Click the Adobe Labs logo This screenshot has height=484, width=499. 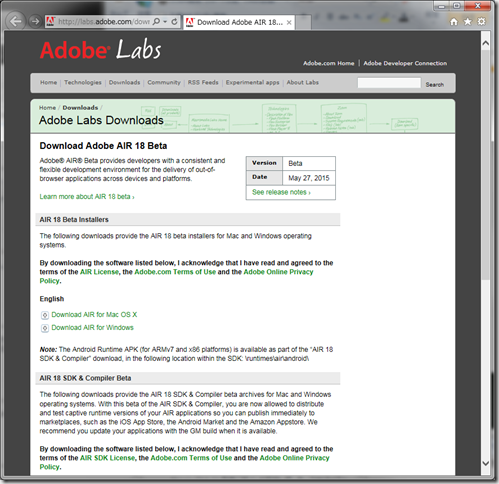101,50
